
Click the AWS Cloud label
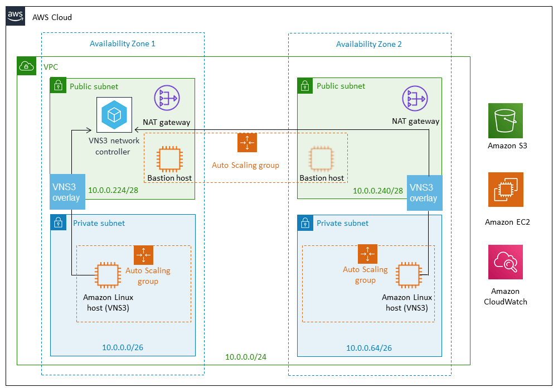point(52,17)
